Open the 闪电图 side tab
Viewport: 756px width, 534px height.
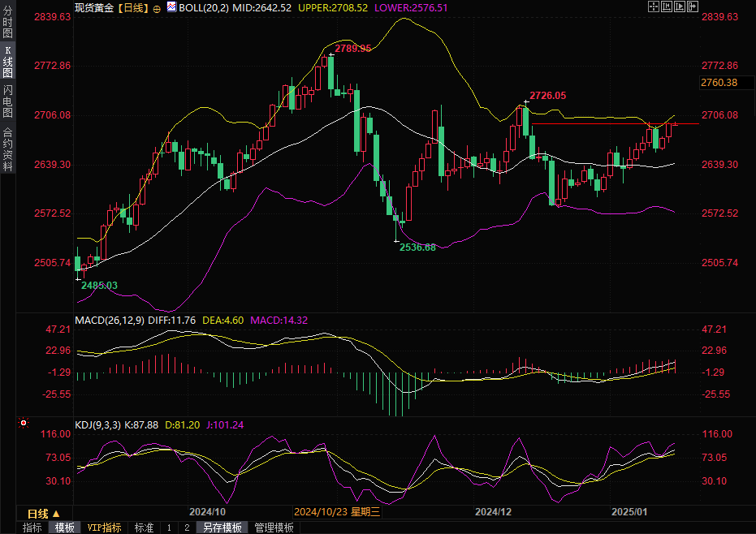click(7, 101)
